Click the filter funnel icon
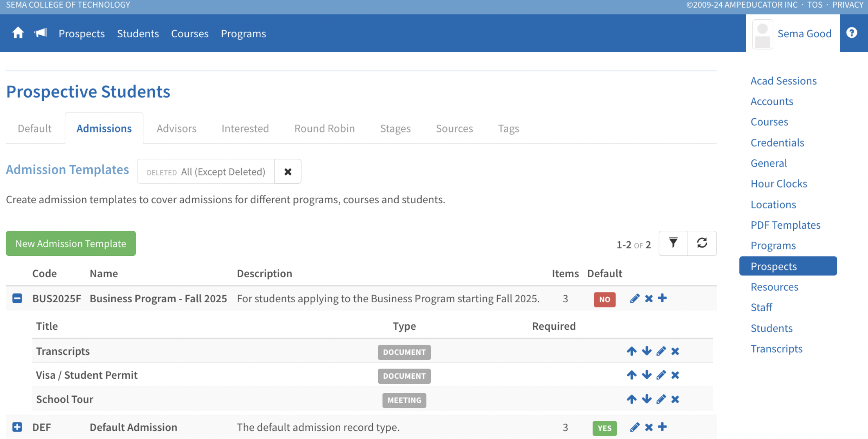Screen dimensions: 868x439 [673, 243]
